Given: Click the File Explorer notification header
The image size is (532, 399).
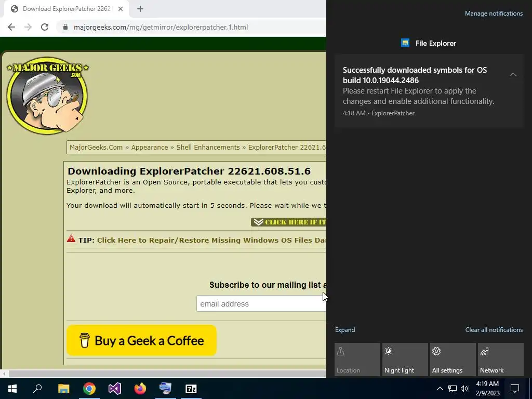Looking at the screenshot, I should [x=429, y=43].
